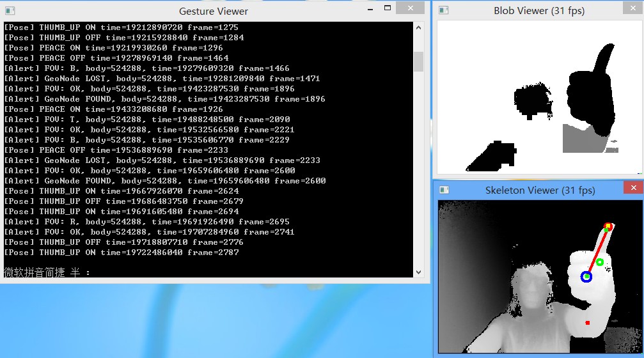Viewport: 644px width, 358px height.
Task: Click the Skeleton Viewer window system icon
Action: point(444,190)
